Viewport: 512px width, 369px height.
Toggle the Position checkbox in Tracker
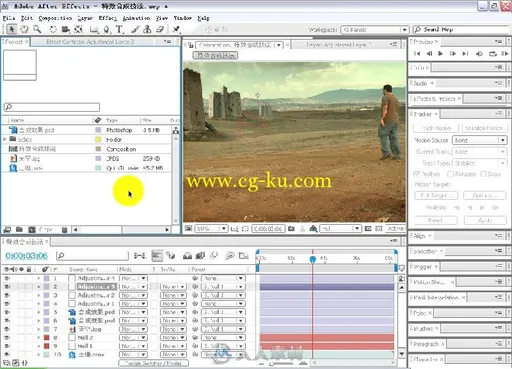416,174
